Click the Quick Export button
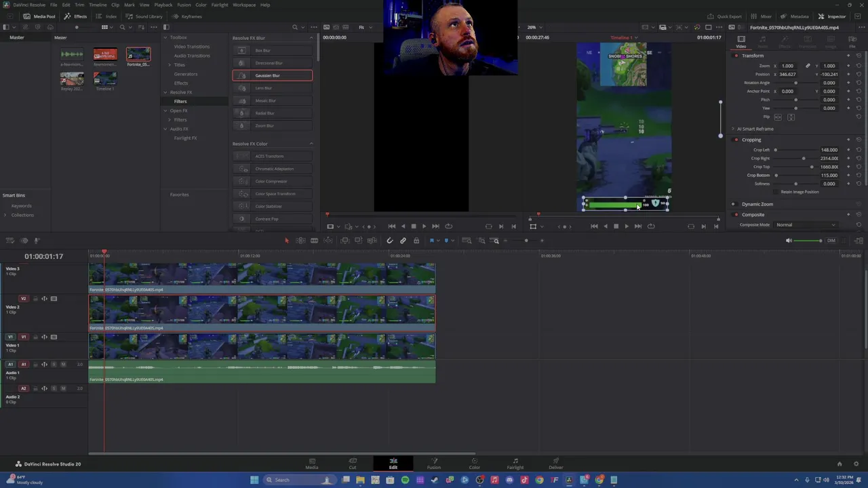Viewport: 868px width, 488px height. tap(725, 16)
